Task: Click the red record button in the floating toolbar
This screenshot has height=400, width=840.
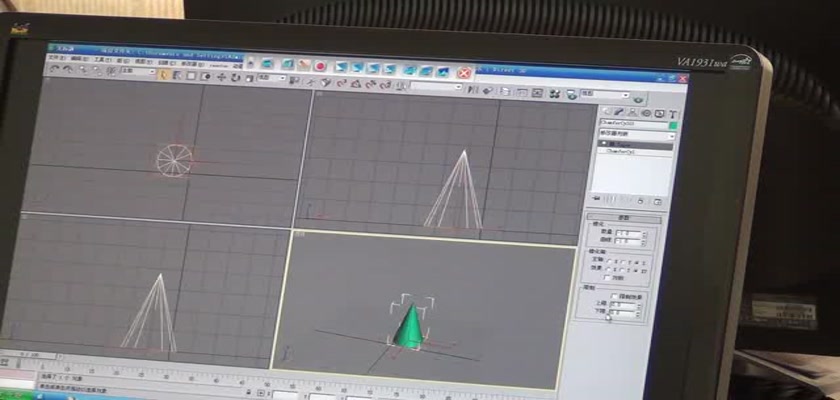Action: tap(320, 66)
